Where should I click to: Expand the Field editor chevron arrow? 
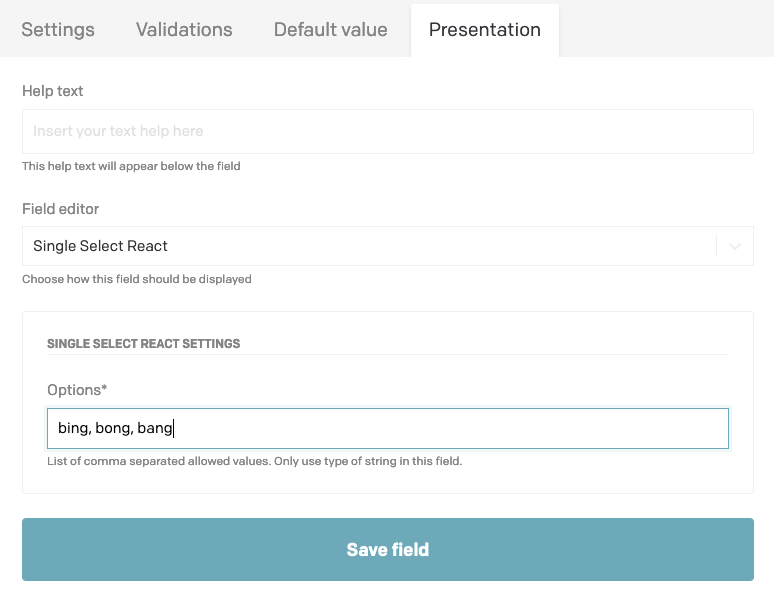(735, 246)
